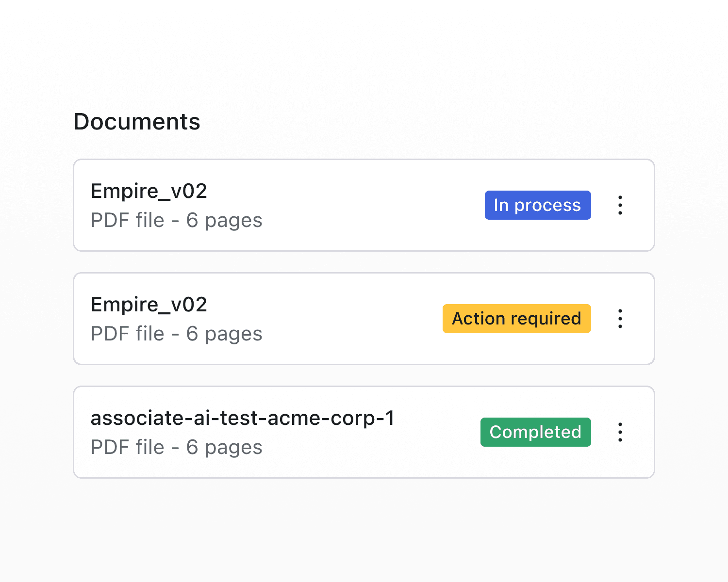728x582 pixels.
Task: Open the associate-ai-test-acme-corp-1 document title
Action: [x=243, y=418]
